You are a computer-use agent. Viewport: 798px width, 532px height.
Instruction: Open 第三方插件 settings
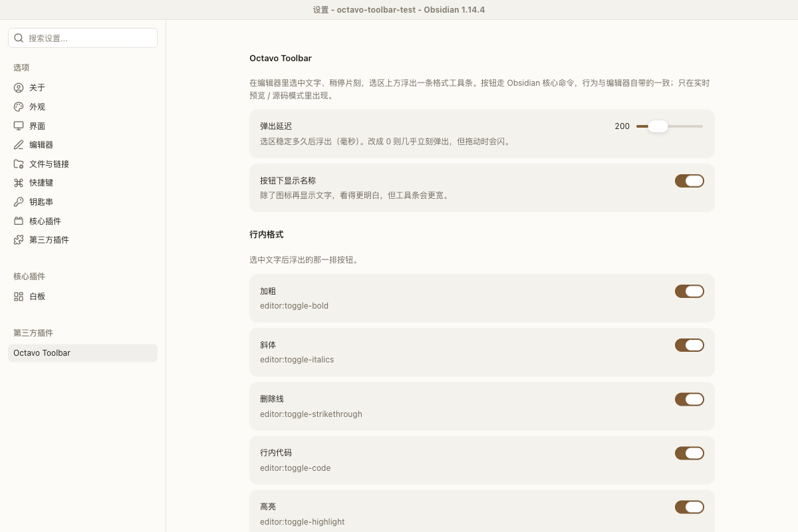pos(82,240)
